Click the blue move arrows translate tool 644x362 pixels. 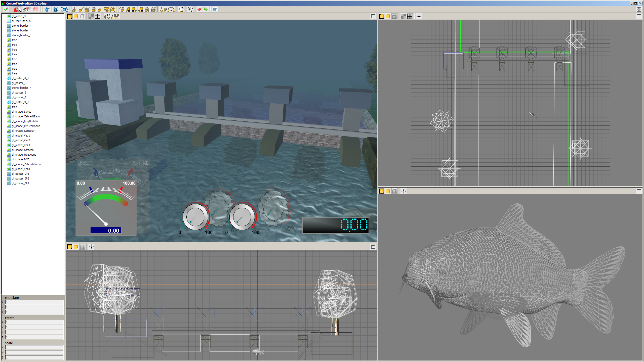tap(47, 9)
